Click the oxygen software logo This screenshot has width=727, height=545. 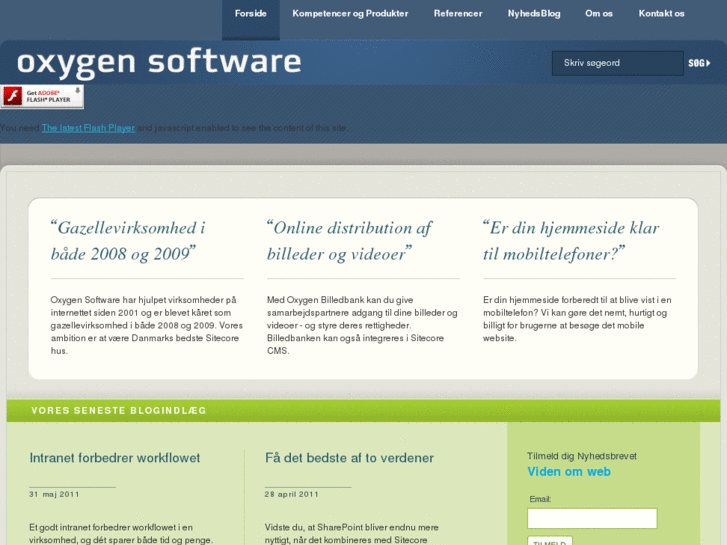(159, 63)
